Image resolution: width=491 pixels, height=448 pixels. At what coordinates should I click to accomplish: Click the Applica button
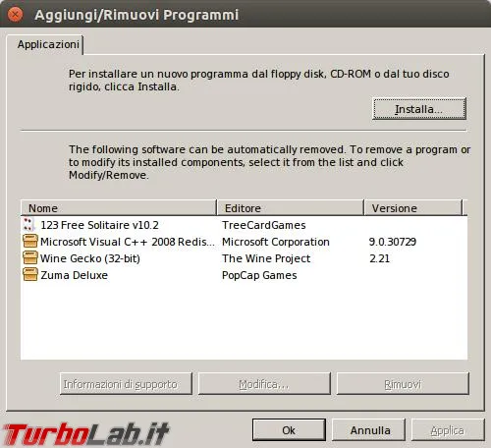coord(448,429)
